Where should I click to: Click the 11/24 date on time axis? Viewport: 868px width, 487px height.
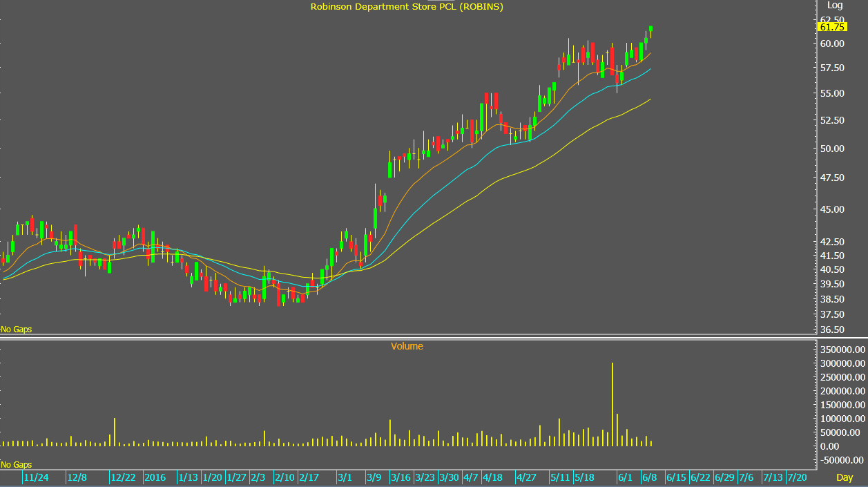(37, 477)
